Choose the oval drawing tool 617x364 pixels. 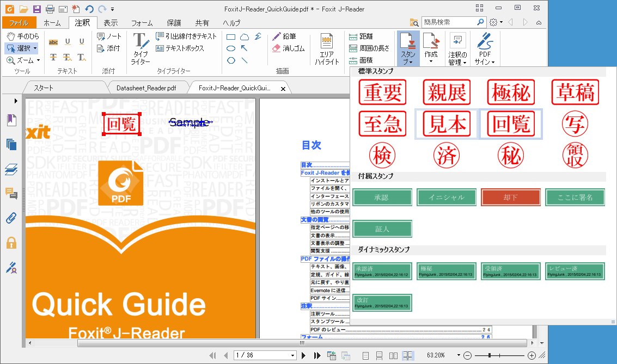pos(231,48)
